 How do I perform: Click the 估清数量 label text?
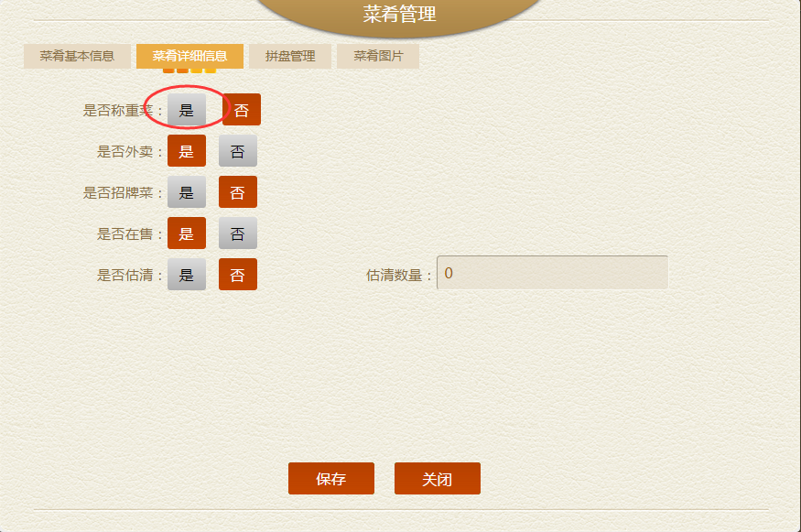[394, 276]
